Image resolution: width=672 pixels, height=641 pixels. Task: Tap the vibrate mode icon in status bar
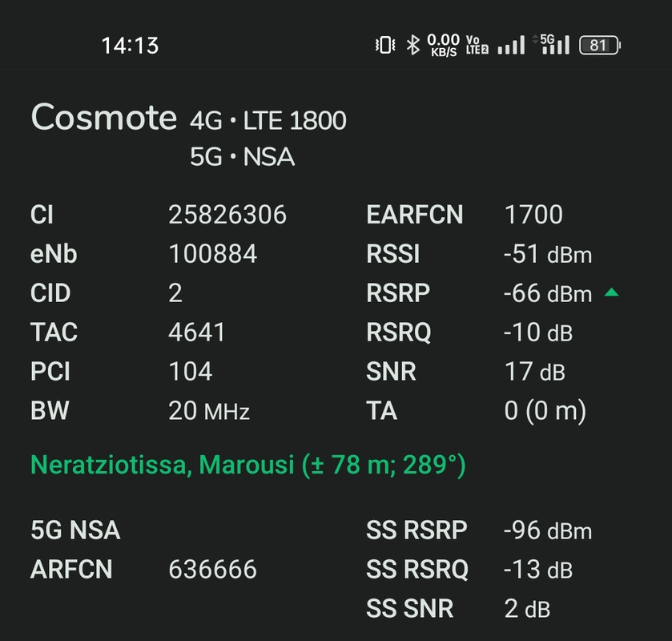(x=384, y=45)
